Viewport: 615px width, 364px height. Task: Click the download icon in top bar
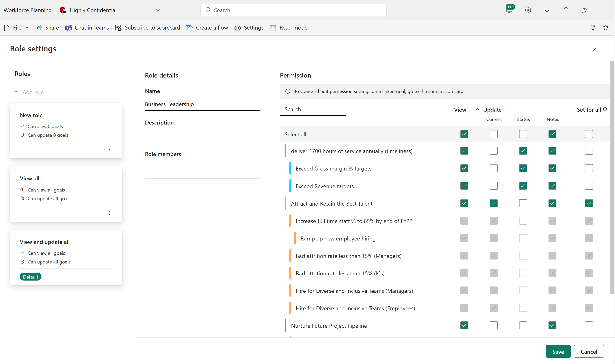[x=547, y=10]
